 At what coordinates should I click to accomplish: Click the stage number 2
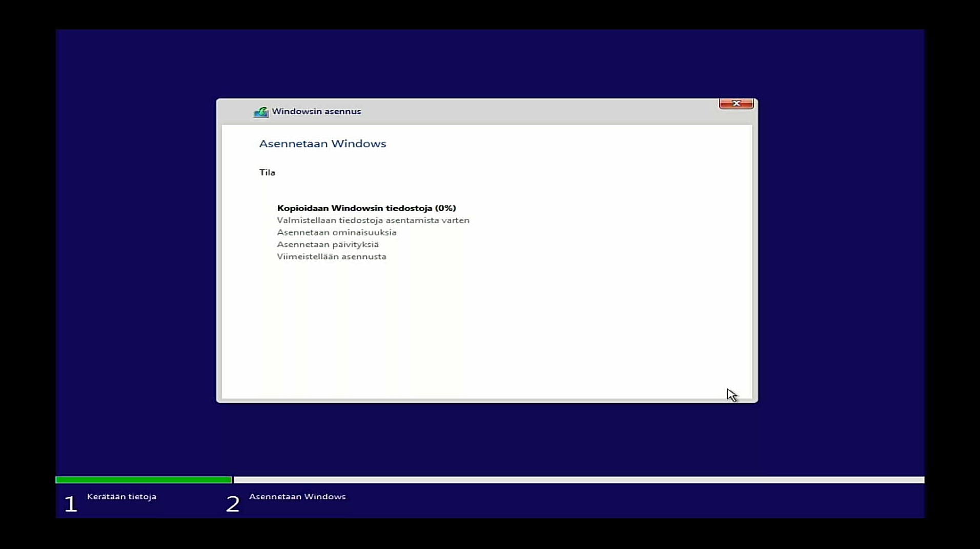click(x=233, y=504)
